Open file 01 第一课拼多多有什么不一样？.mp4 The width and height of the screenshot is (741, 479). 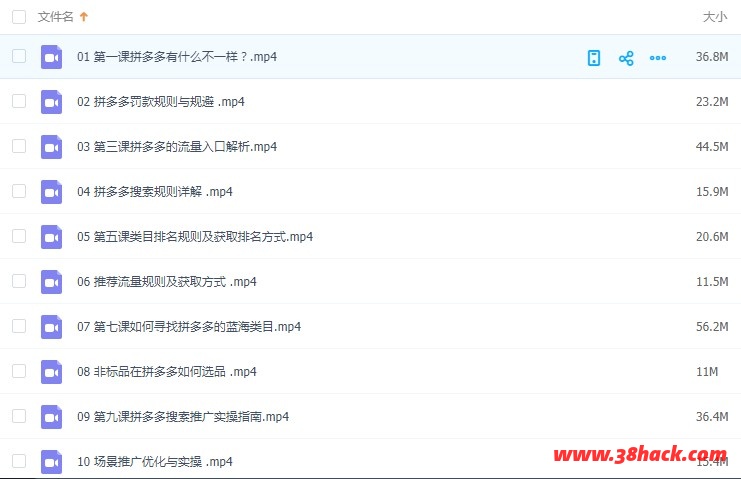point(177,57)
